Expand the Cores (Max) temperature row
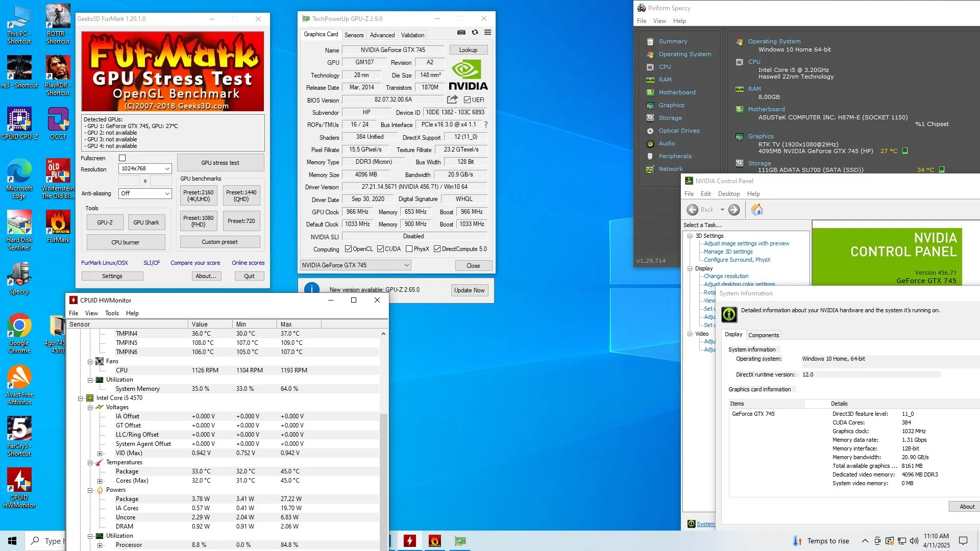Screen dimensions: 980x551 coord(100,481)
